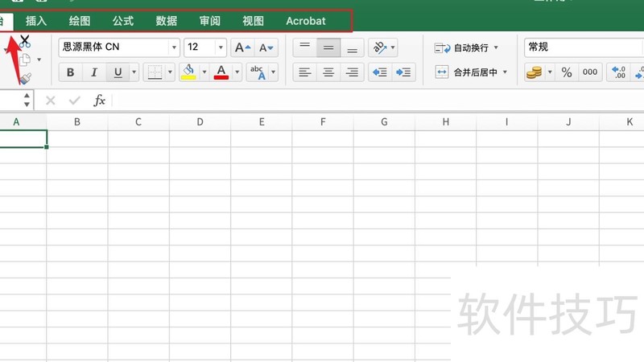The width and height of the screenshot is (644, 362).
Task: Open underline style dropdown arrow
Action: [x=134, y=72]
